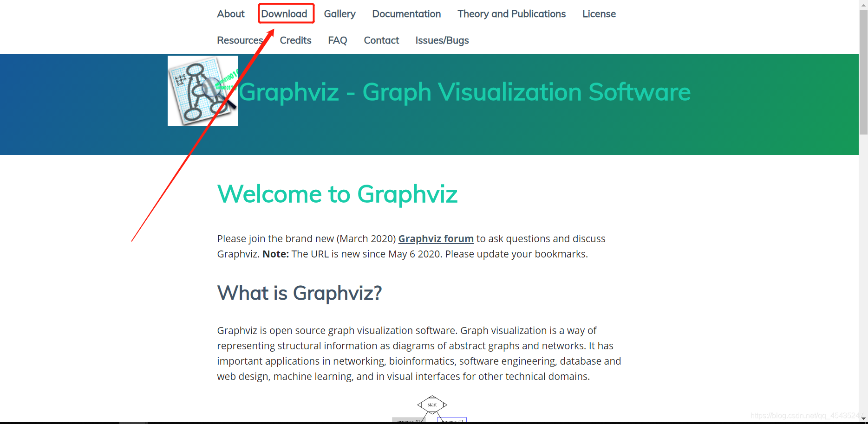
Task: Click the Graphviz logo image
Action: pos(202,90)
